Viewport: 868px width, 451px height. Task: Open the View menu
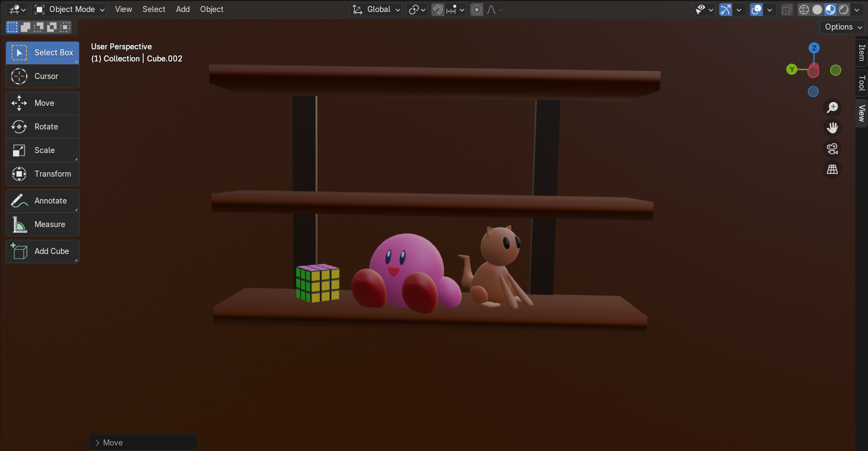(x=123, y=9)
